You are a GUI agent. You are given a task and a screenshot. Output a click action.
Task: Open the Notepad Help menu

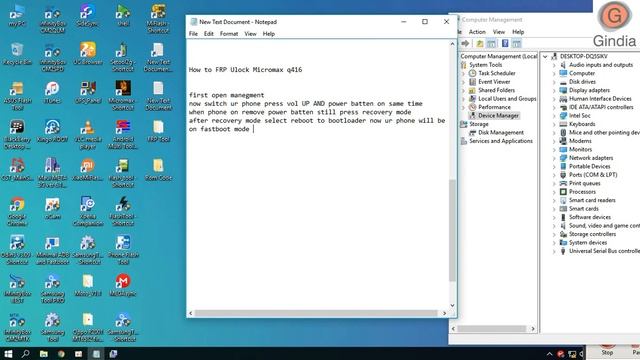click(269, 34)
